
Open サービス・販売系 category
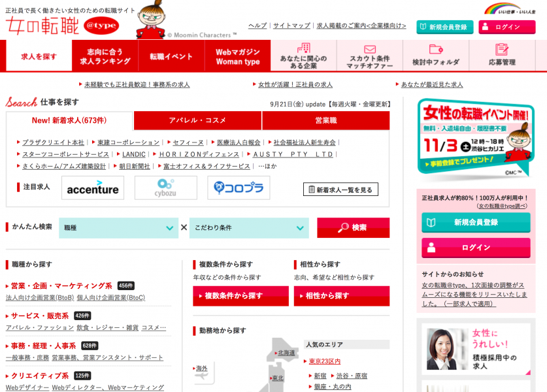[40, 316]
